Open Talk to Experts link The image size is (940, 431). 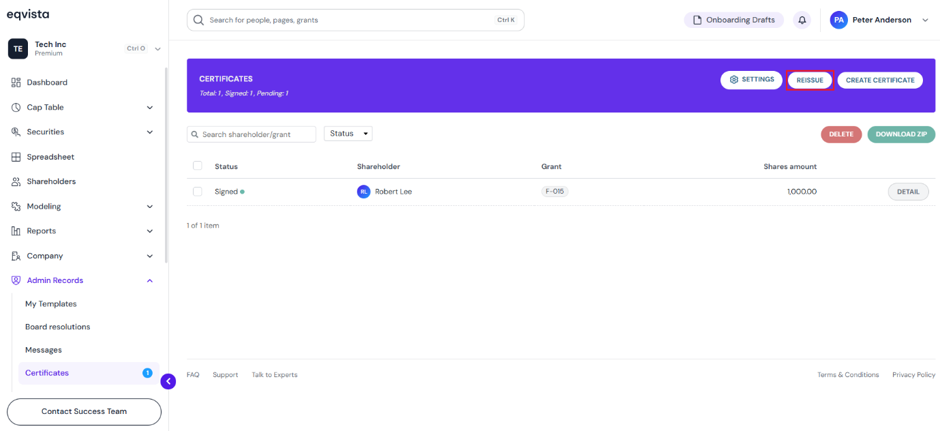click(274, 375)
